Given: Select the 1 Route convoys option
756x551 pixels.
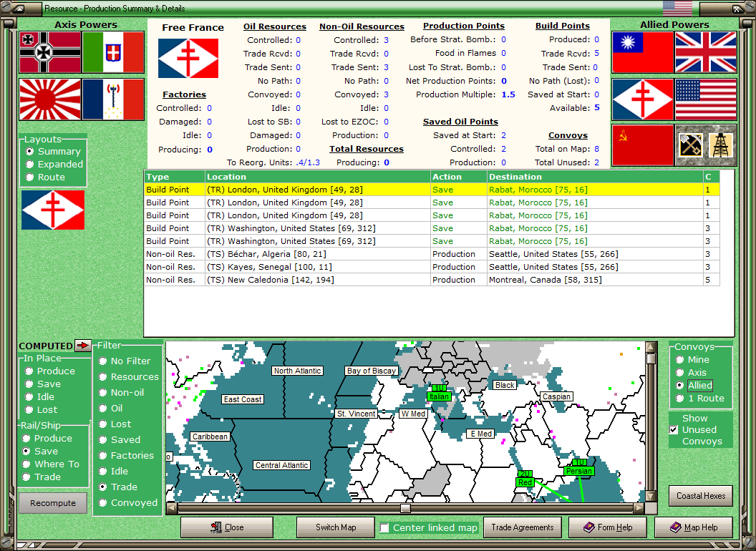Looking at the screenshot, I should coord(700,398).
